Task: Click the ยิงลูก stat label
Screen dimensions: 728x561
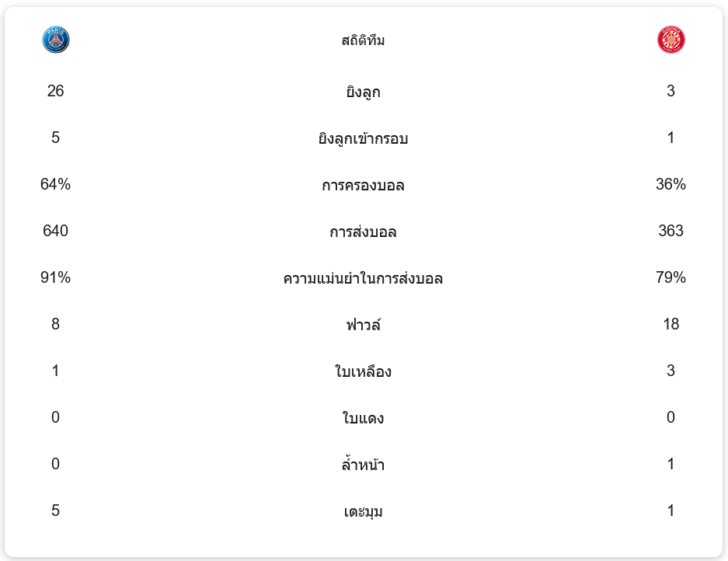Action: coord(363,92)
